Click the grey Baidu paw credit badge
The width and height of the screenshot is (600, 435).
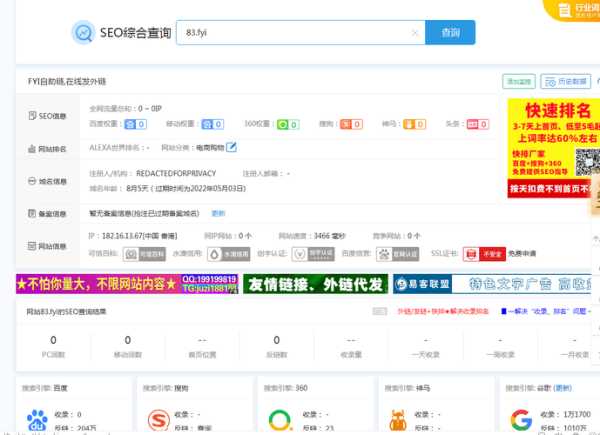point(398,254)
